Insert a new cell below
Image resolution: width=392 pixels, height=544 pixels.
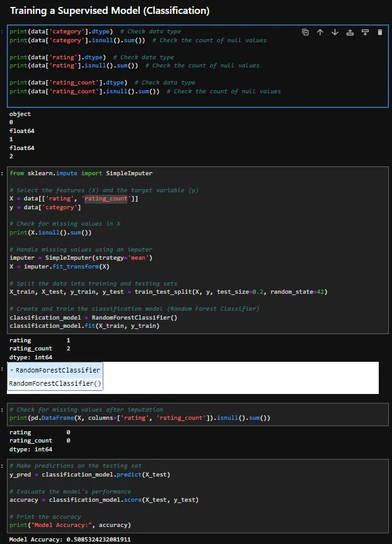tap(365, 32)
